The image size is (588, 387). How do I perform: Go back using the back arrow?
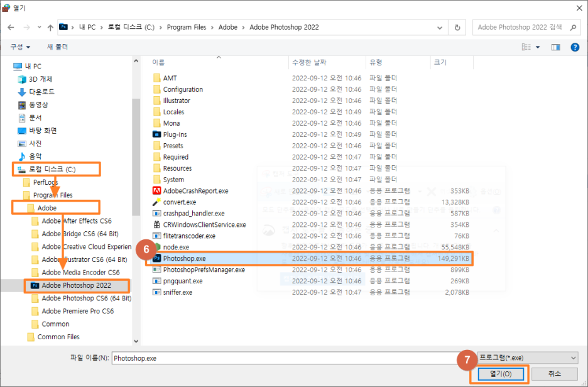(x=11, y=28)
